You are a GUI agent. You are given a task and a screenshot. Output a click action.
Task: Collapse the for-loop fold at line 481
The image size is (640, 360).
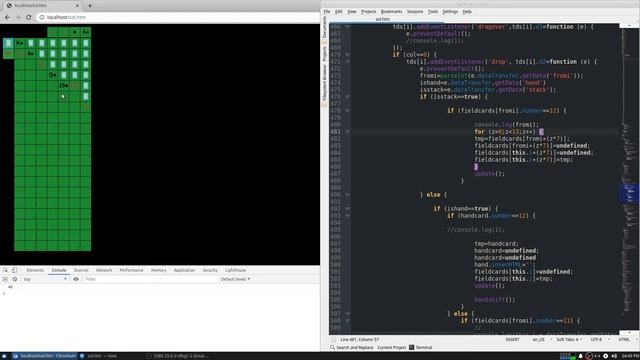pos(347,132)
